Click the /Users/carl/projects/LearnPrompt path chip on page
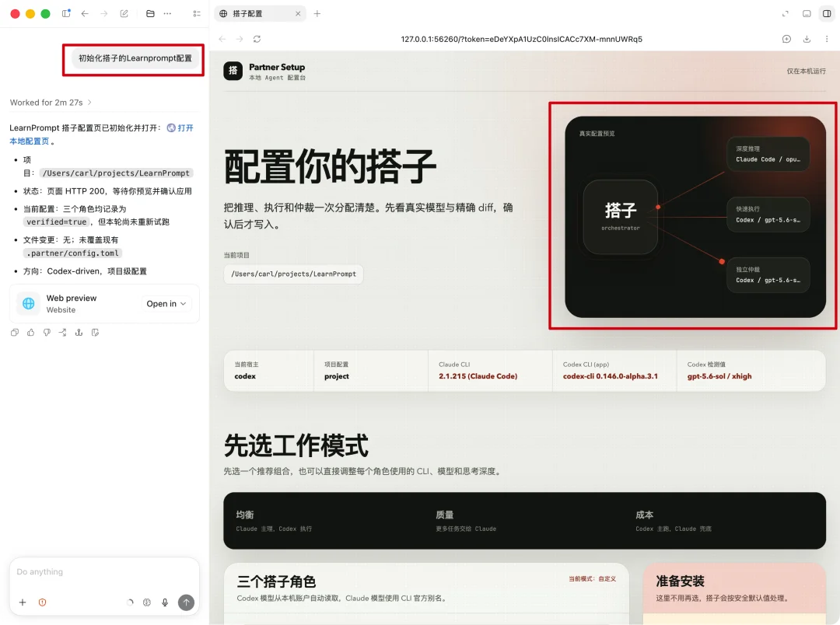 point(293,274)
